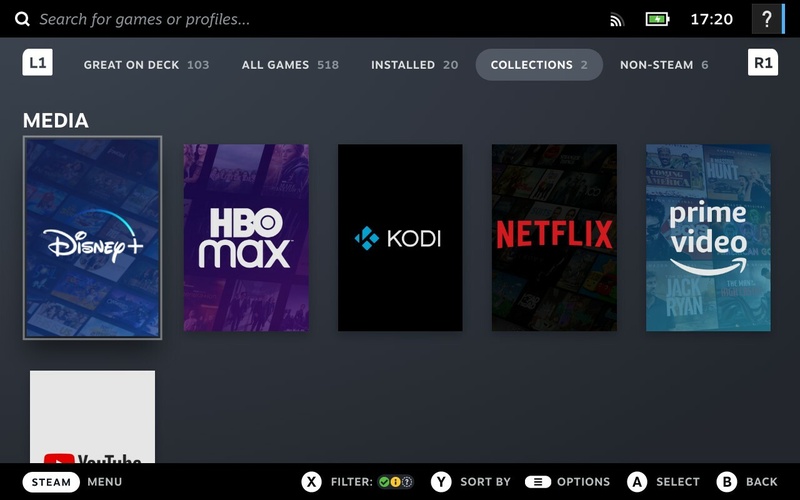
Task: Open the Kodi tile
Action: (x=400, y=238)
